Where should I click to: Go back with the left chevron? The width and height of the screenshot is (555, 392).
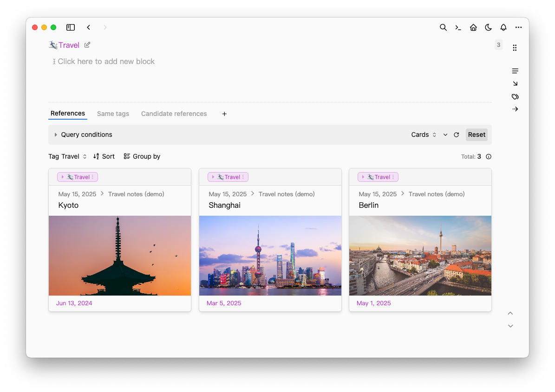(89, 27)
